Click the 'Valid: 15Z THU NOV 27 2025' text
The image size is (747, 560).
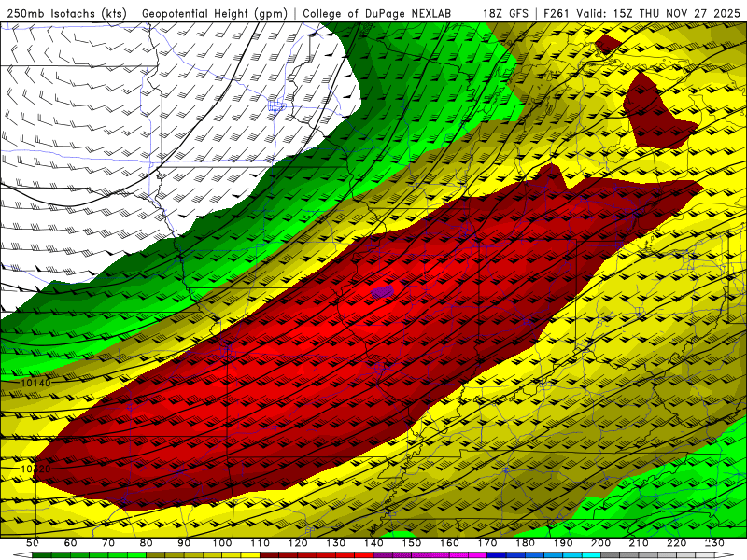pos(658,13)
